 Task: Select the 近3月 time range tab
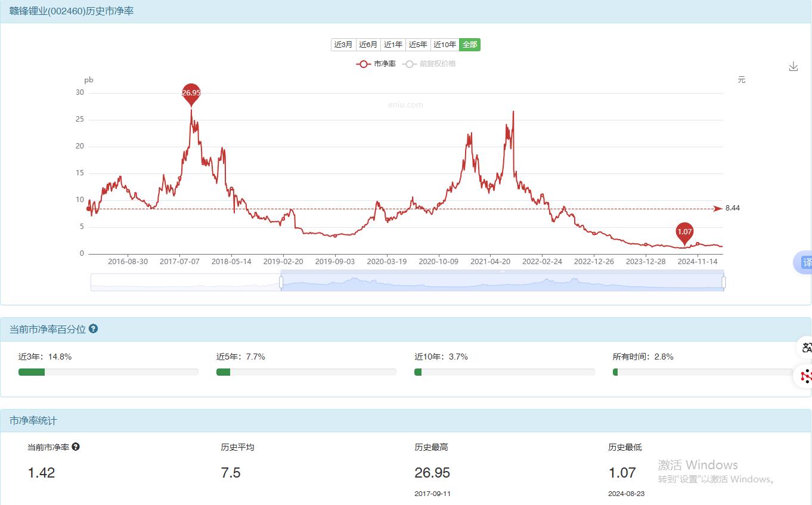[x=343, y=45]
